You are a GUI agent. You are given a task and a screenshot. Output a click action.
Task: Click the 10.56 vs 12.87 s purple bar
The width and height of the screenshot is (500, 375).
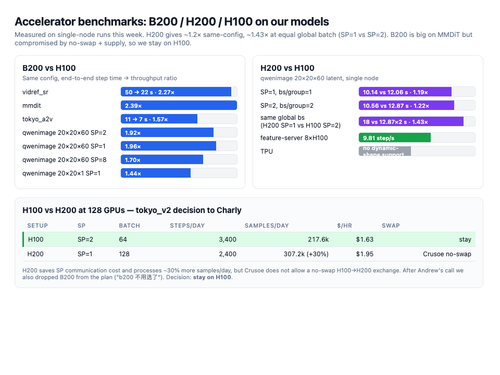coord(406,105)
